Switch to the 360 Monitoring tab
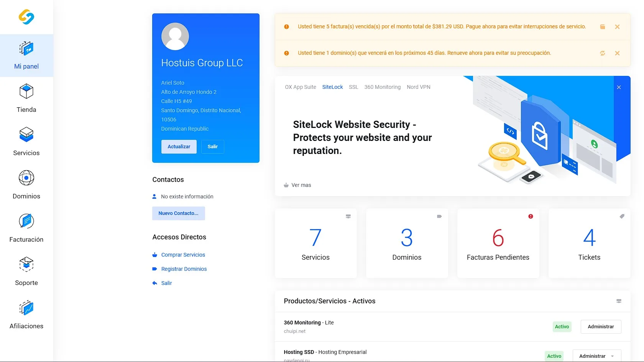The width and height of the screenshot is (644, 362). [382, 87]
